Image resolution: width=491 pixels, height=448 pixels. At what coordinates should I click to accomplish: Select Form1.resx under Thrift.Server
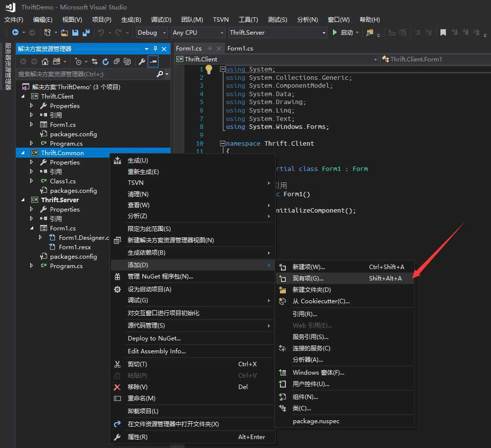[x=74, y=247]
